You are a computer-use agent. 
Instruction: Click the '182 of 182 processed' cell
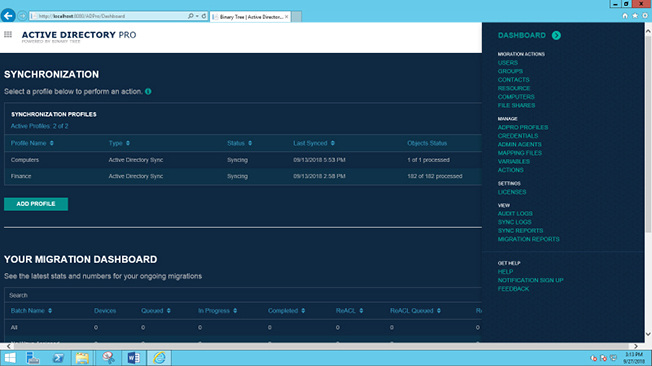pyautogui.click(x=435, y=176)
